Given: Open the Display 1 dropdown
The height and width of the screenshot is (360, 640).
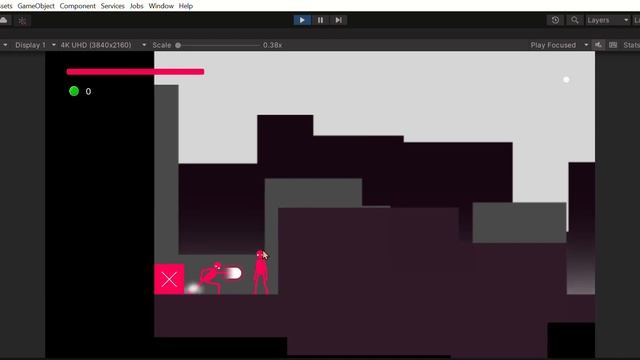Looking at the screenshot, I should point(35,45).
